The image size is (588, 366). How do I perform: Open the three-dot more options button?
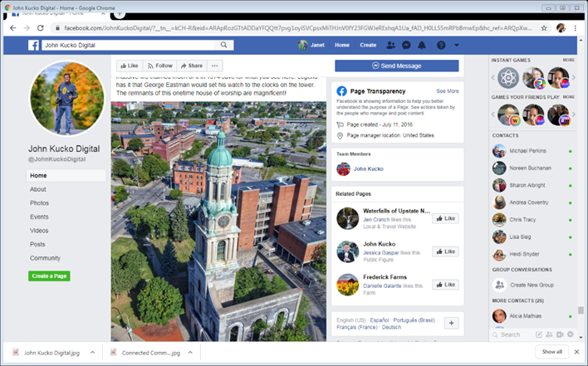214,66
